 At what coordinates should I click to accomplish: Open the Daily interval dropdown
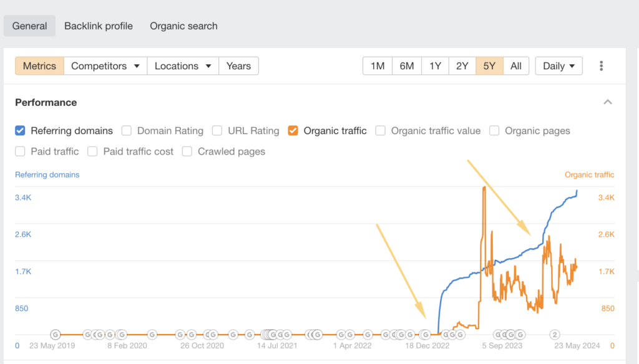(559, 65)
